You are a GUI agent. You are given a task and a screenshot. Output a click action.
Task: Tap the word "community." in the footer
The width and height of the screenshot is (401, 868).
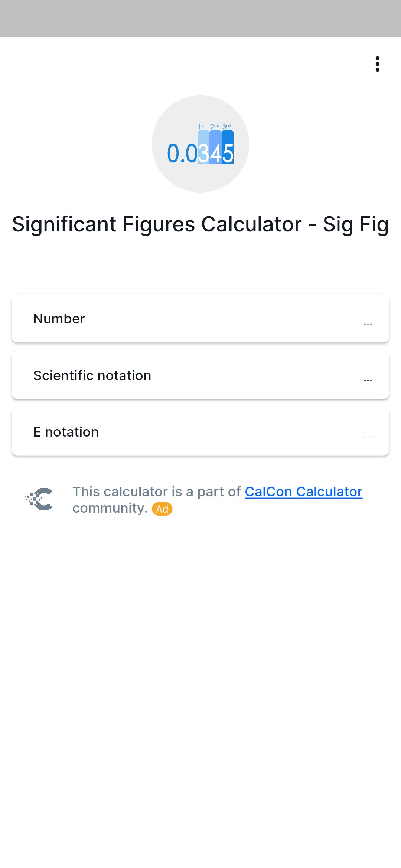(x=110, y=508)
